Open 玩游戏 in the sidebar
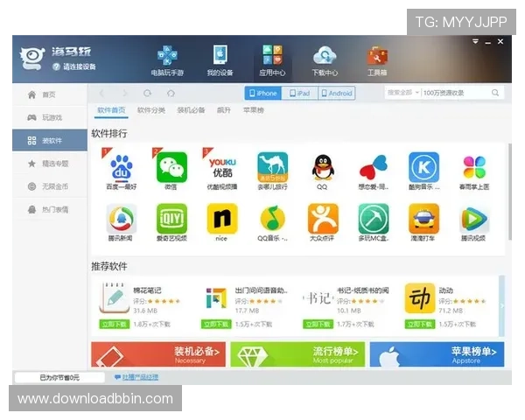The image size is (525, 420). [50, 117]
